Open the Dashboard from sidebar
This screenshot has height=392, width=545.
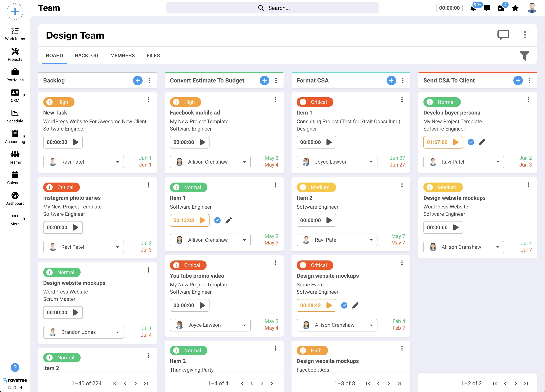pos(15,198)
